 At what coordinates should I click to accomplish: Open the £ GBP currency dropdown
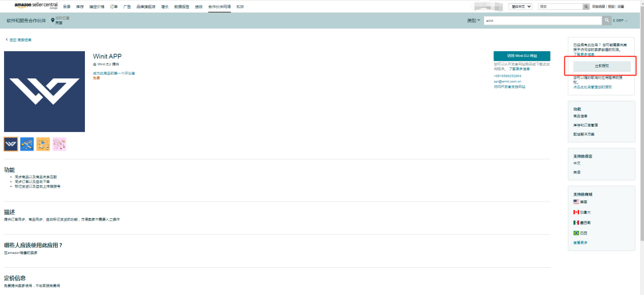620,21
